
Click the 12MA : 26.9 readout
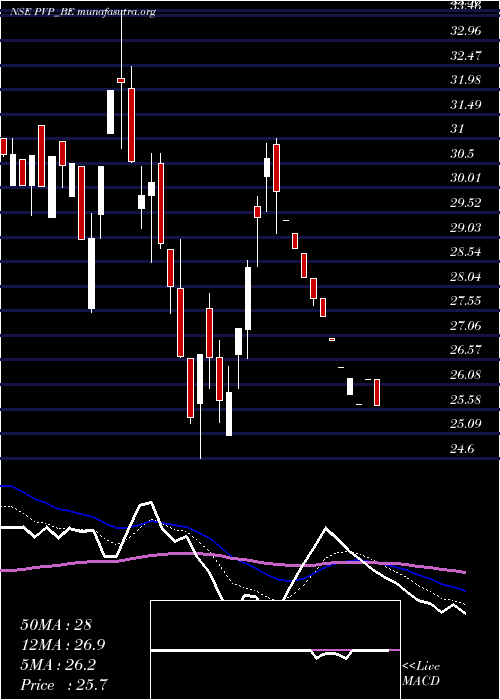click(63, 645)
